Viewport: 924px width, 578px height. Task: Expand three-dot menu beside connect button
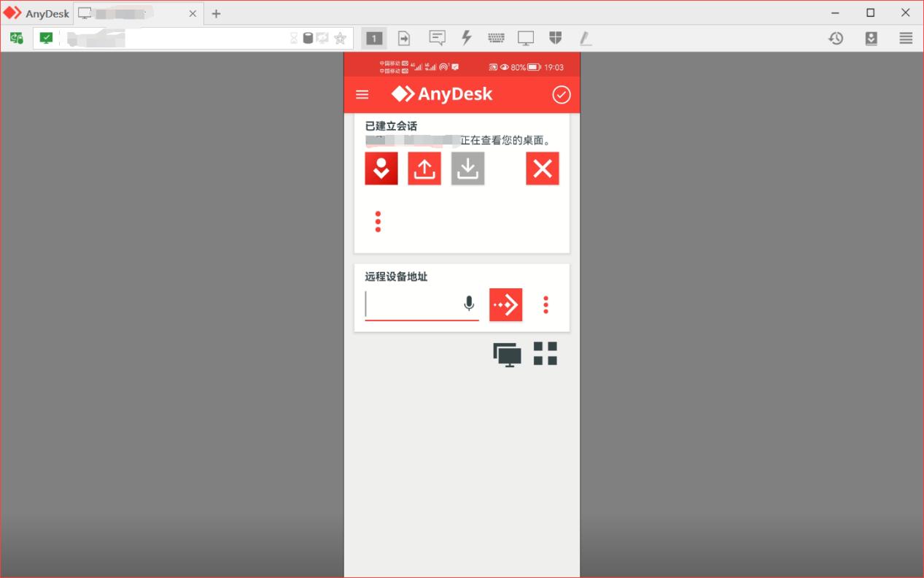point(546,305)
